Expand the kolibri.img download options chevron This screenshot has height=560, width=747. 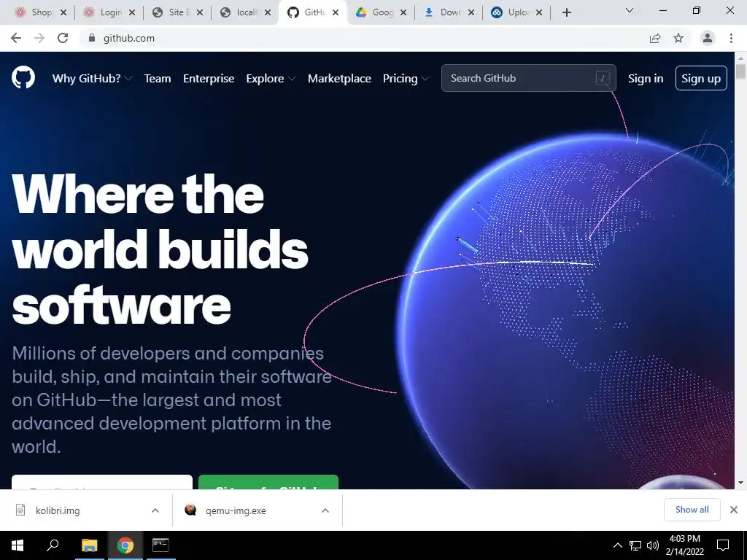click(155, 510)
